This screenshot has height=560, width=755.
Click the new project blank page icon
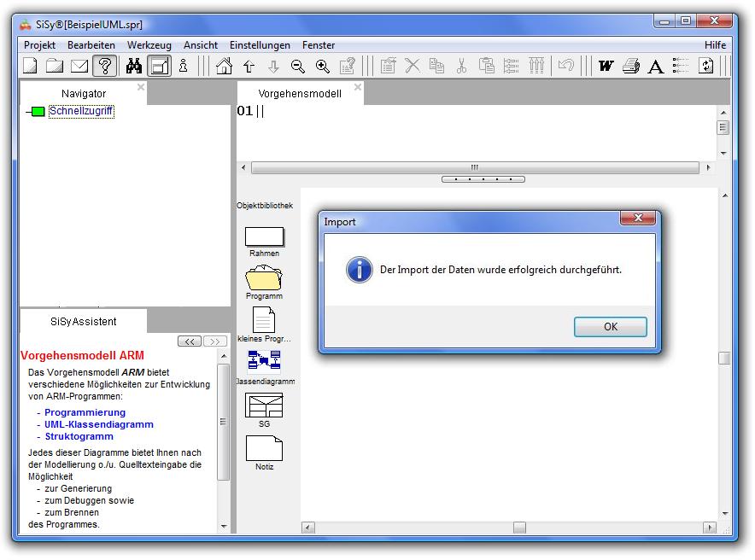click(x=31, y=66)
